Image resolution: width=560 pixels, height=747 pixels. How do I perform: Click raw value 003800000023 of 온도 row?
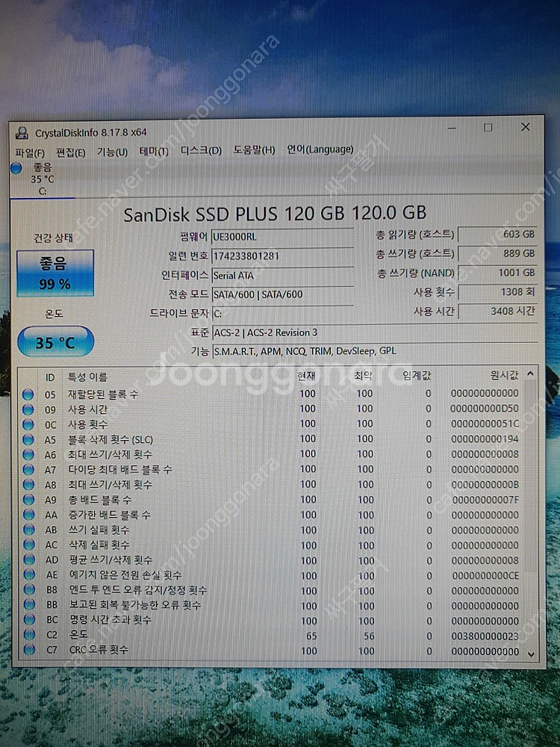tap(485, 636)
